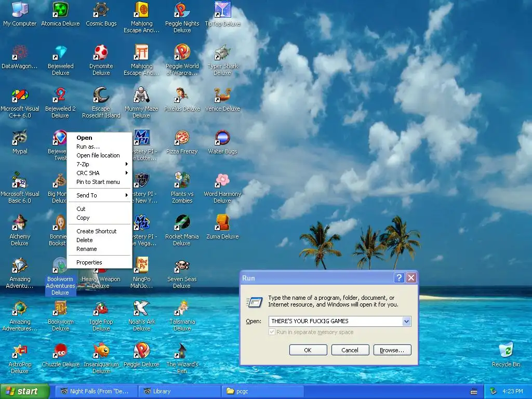
Task: Select the Atomica Deluxe shortcut icon
Action: pos(60,9)
